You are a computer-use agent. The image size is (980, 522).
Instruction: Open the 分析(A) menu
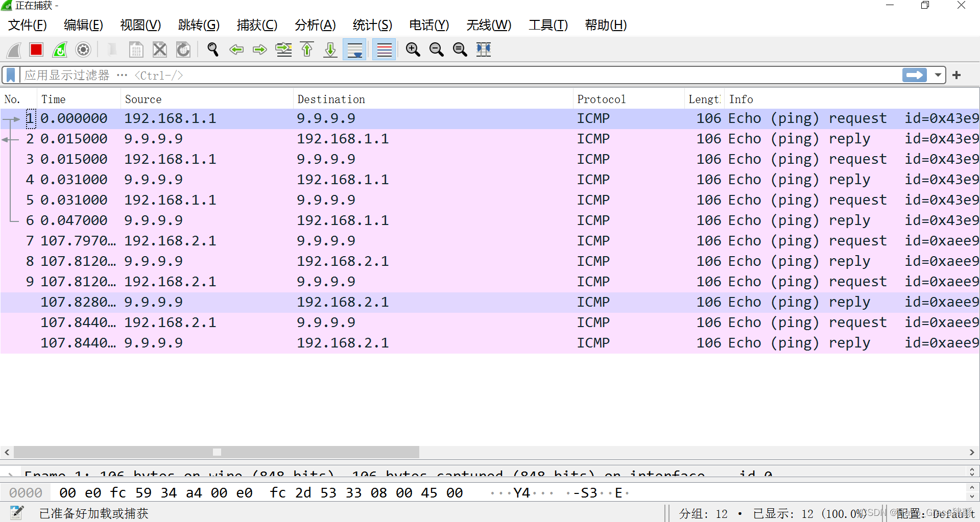315,25
